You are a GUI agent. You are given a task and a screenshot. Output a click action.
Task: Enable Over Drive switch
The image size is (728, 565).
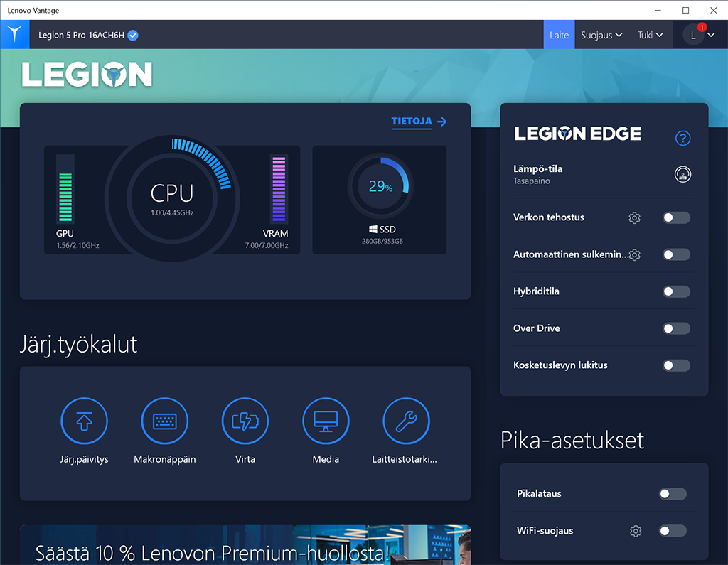[676, 328]
